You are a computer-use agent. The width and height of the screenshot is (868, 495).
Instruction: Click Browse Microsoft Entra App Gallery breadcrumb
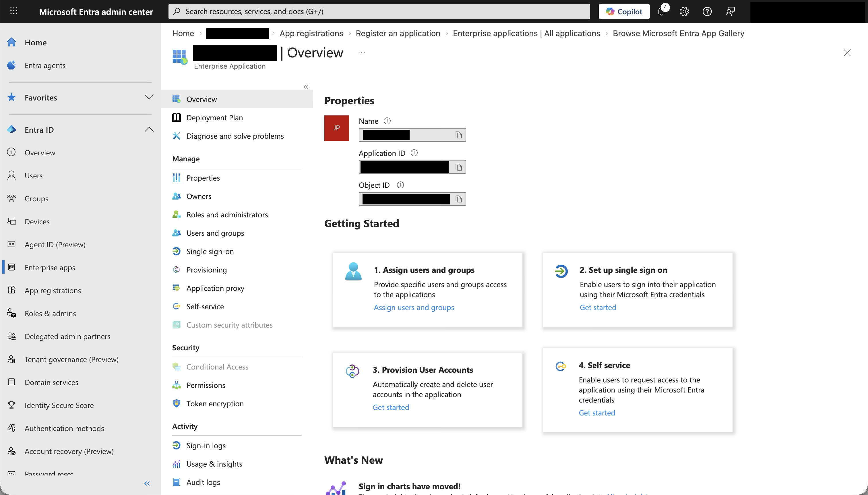(x=678, y=33)
